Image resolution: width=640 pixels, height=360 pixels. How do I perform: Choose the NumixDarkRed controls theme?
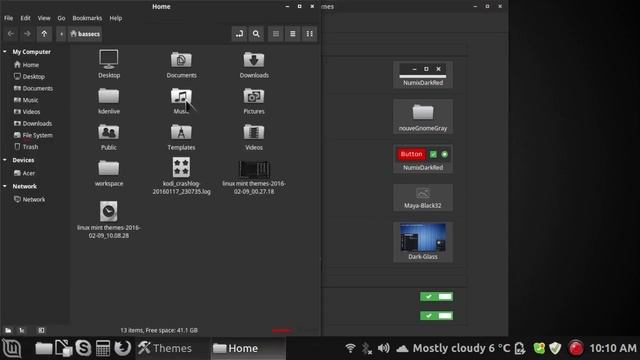pos(423,159)
